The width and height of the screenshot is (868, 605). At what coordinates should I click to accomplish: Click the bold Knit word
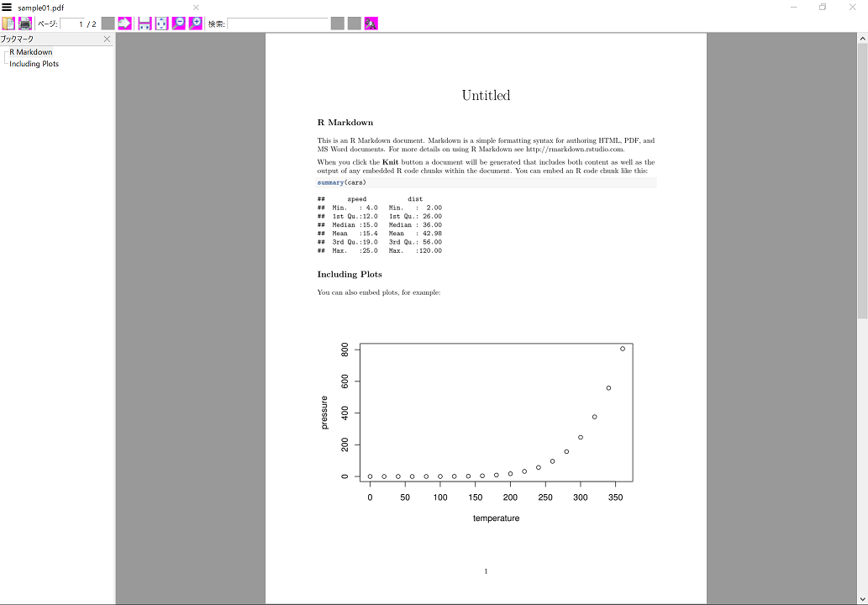[390, 162]
